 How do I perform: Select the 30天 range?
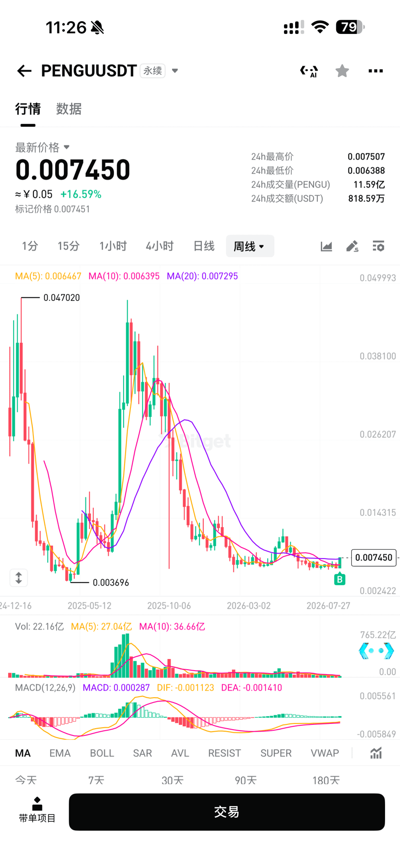click(172, 780)
